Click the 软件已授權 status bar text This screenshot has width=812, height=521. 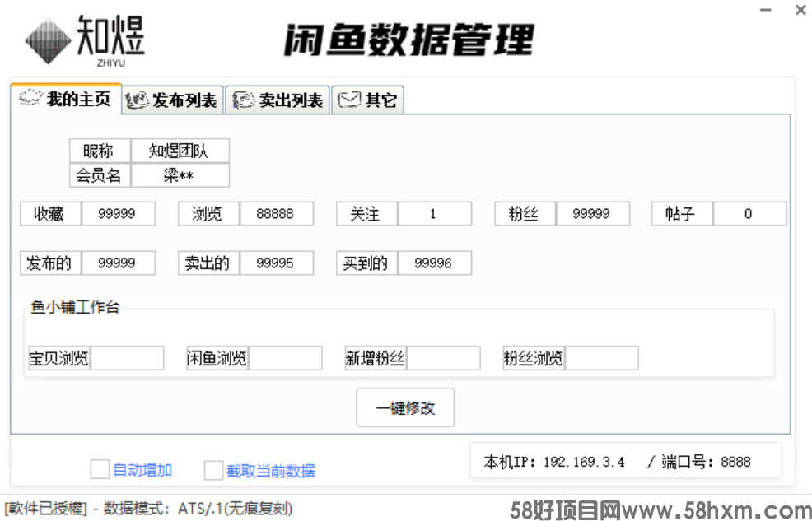coord(45,508)
